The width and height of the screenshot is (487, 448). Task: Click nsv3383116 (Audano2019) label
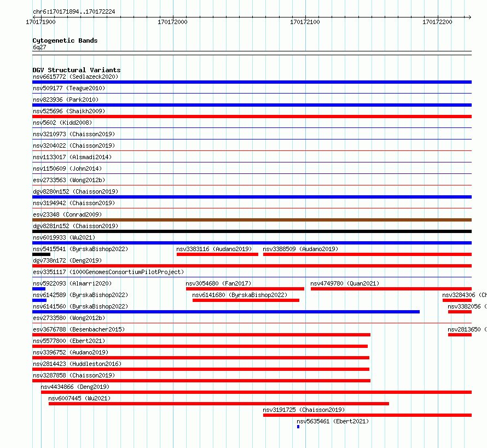[x=214, y=249]
